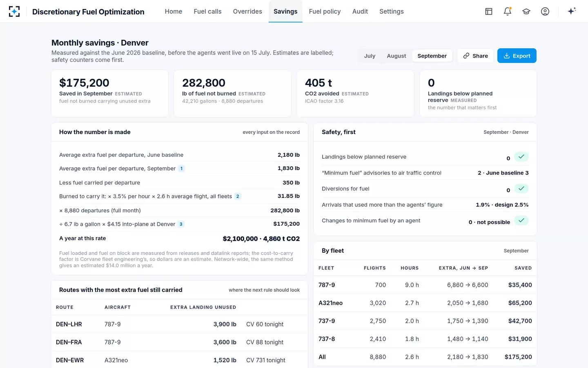588x368 pixels.
Task: Open the graduation cap learning icon
Action: 526,11
